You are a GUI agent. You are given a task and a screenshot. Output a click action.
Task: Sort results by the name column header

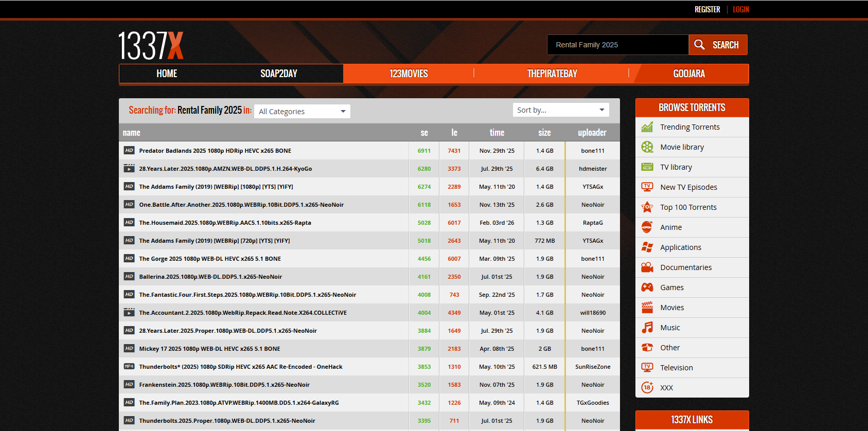coord(132,133)
